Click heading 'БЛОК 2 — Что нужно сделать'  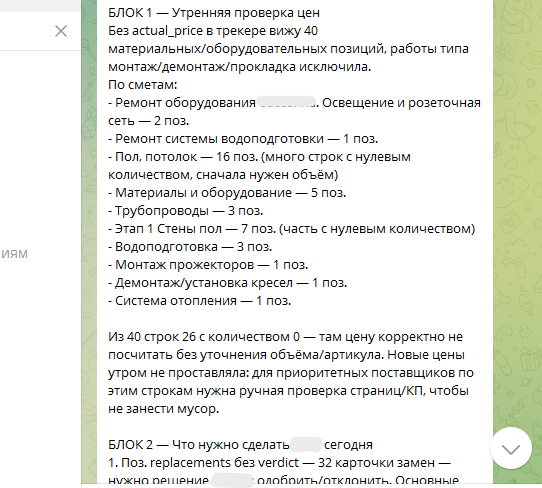(199, 444)
